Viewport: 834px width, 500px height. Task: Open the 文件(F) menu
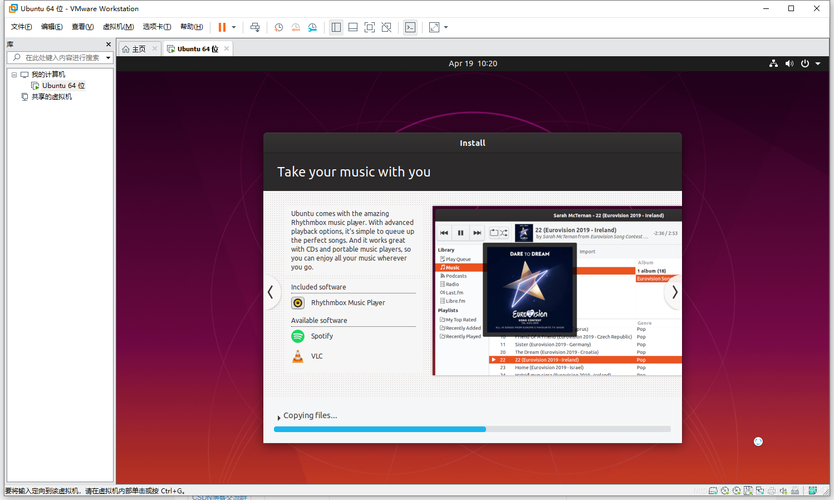point(21,27)
